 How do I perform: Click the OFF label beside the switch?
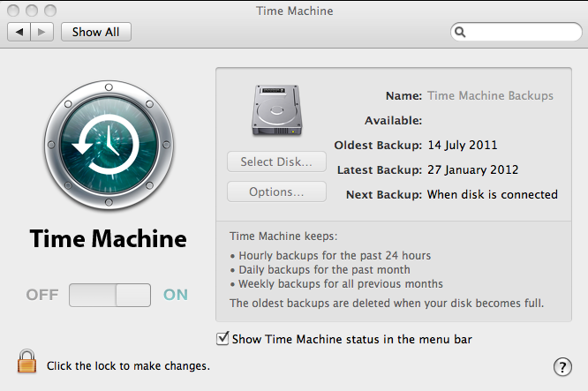tap(41, 295)
